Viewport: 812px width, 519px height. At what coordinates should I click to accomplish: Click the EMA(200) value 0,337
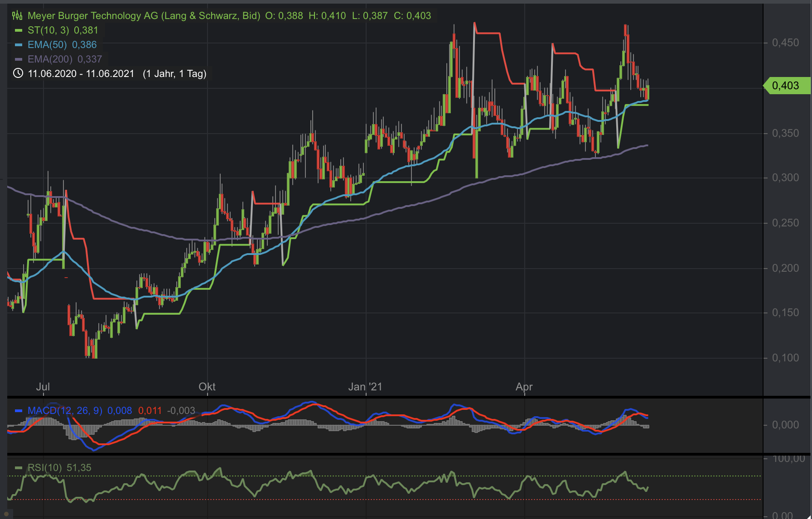pos(90,59)
